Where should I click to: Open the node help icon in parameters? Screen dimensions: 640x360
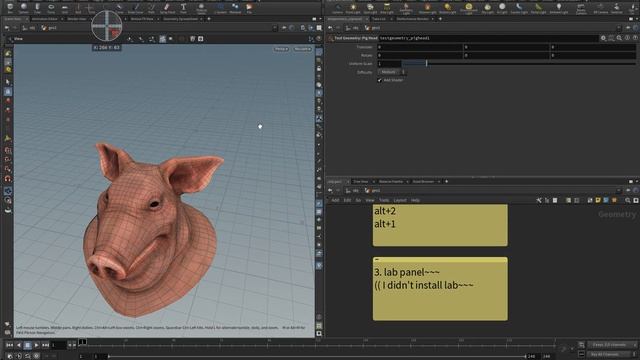click(635, 38)
